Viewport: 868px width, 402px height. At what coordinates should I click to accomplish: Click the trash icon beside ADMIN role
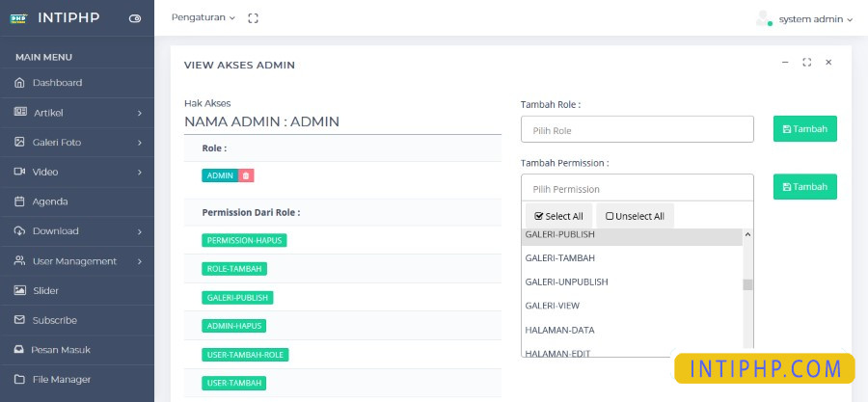[x=246, y=175]
